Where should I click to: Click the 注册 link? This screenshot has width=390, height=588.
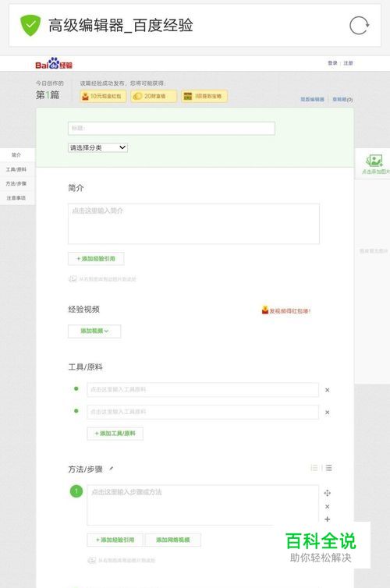[348, 63]
